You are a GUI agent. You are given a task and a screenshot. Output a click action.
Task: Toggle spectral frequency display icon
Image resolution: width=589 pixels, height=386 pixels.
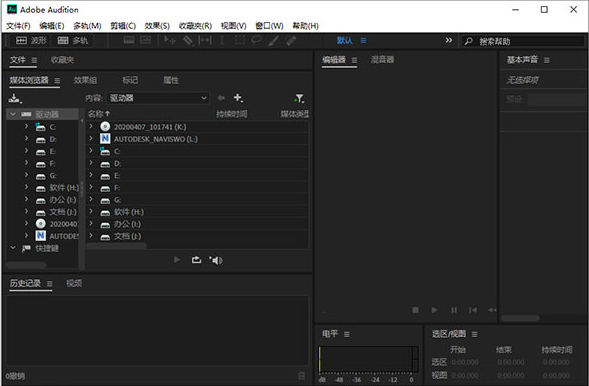(x=129, y=40)
